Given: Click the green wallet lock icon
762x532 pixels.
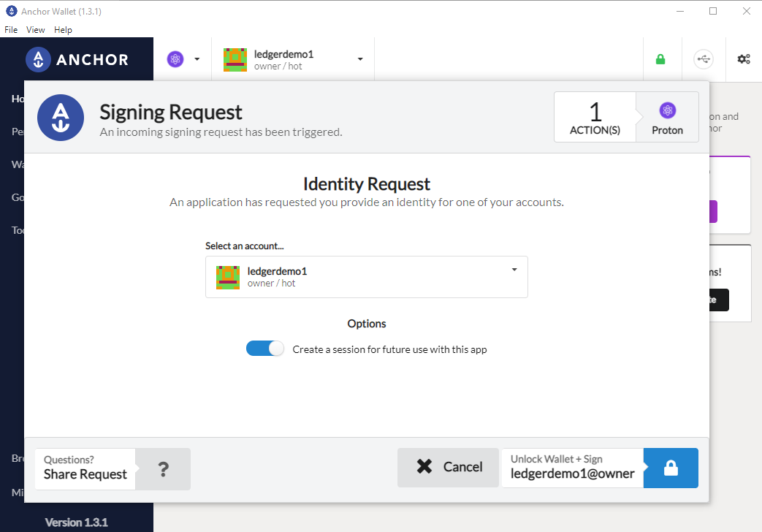Looking at the screenshot, I should click(x=660, y=59).
